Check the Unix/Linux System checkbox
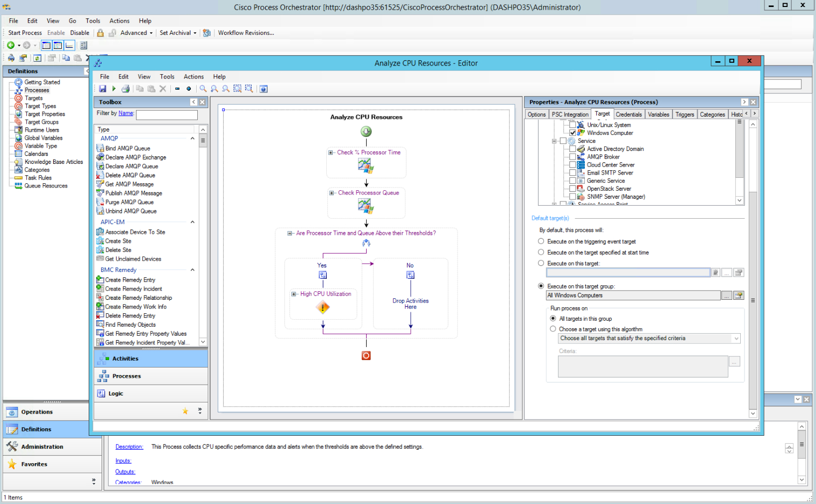 coord(572,125)
